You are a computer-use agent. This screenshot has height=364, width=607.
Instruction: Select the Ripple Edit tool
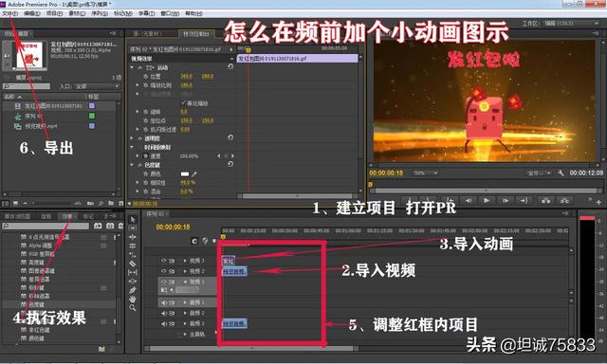pyautogui.click(x=133, y=237)
